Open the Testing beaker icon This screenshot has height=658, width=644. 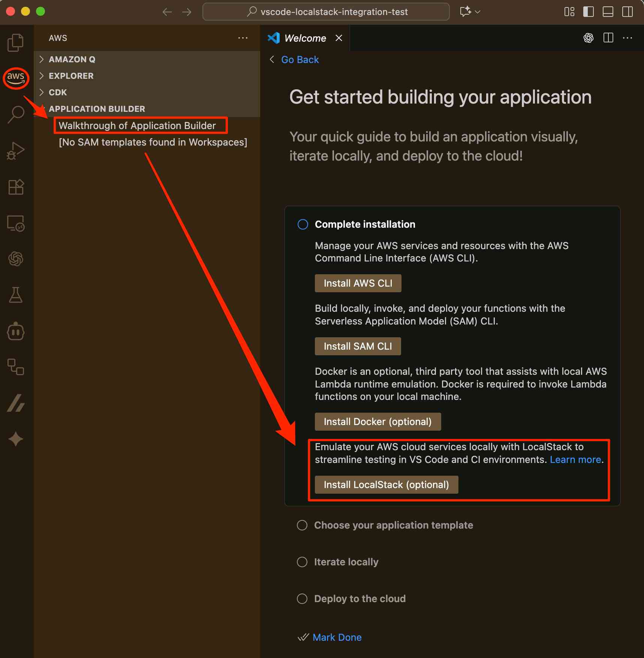16,295
